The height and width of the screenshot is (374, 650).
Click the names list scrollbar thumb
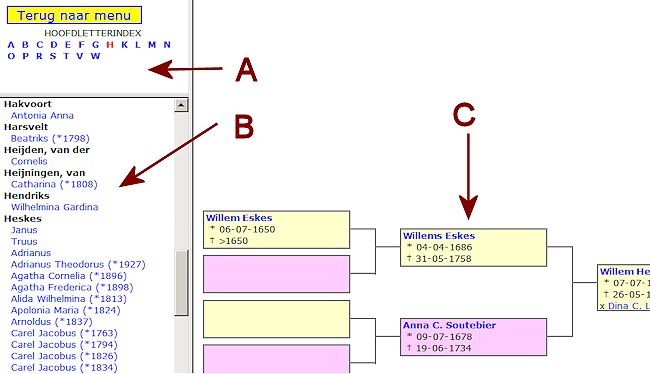point(181,283)
